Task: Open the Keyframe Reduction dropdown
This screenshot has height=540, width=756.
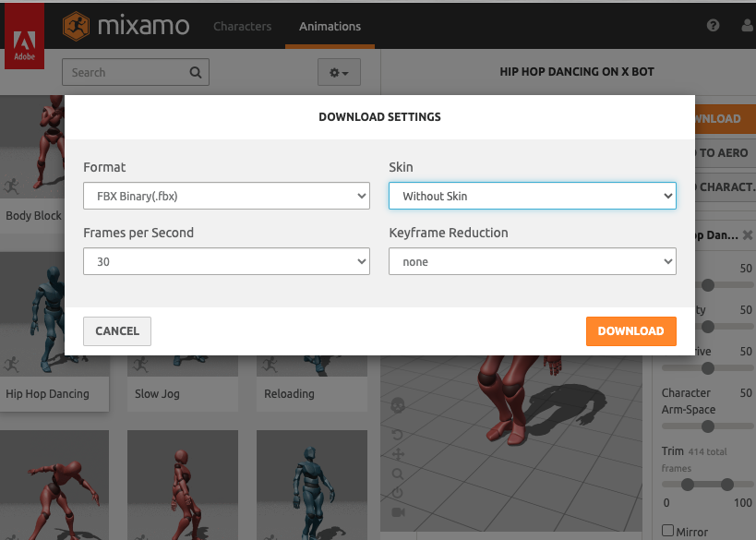Action: [533, 261]
